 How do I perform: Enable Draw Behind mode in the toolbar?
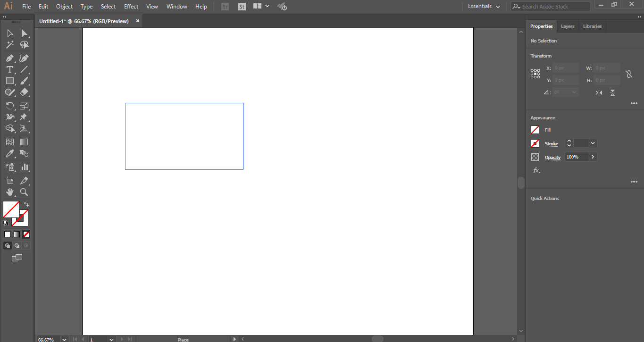click(17, 245)
